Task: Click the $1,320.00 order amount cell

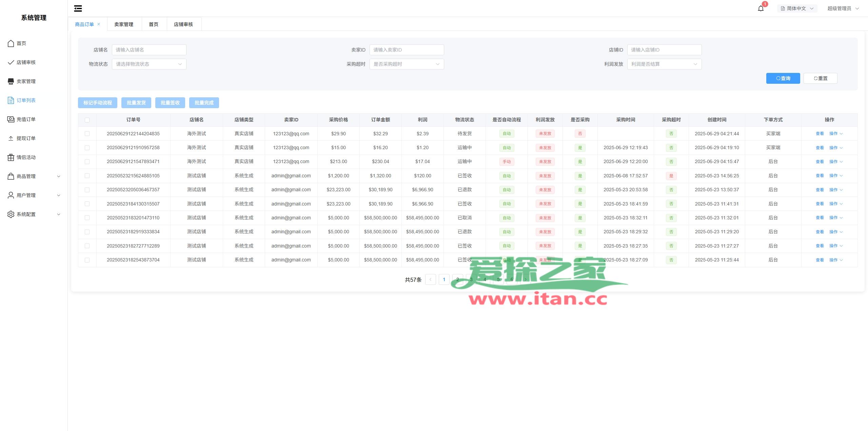Action: (x=380, y=176)
